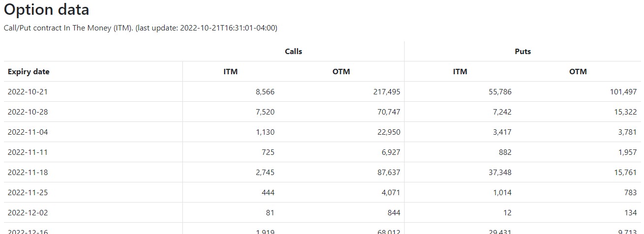
Task: Click the 101,497 Puts OTM value
Action: 623,92
